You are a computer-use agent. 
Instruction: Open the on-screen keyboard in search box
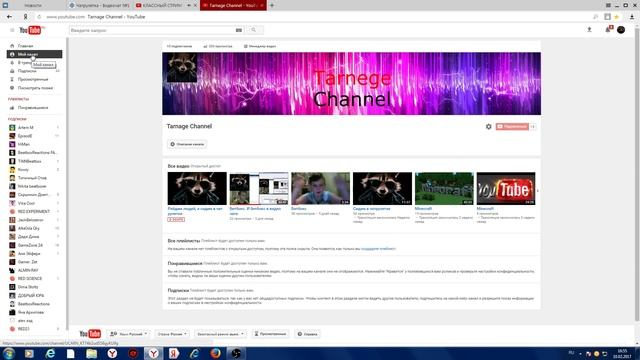click(239, 30)
